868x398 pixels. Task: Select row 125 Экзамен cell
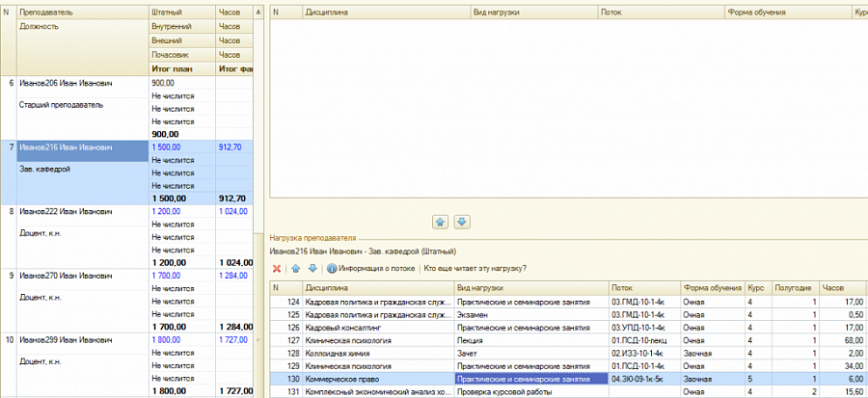532,314
